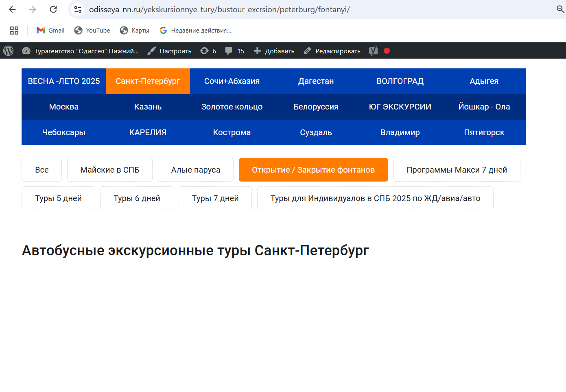This screenshot has width=566, height=392.
Task: Click Редактировать in the admin bar
Action: click(332, 51)
